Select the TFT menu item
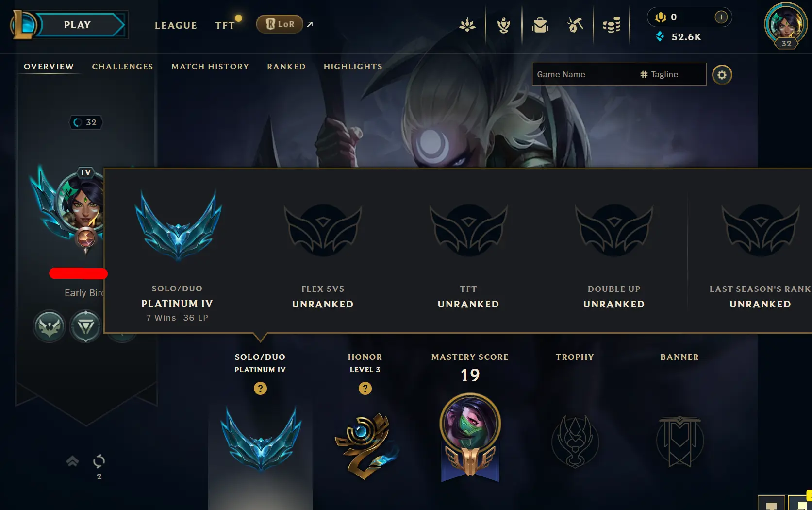 coord(225,25)
